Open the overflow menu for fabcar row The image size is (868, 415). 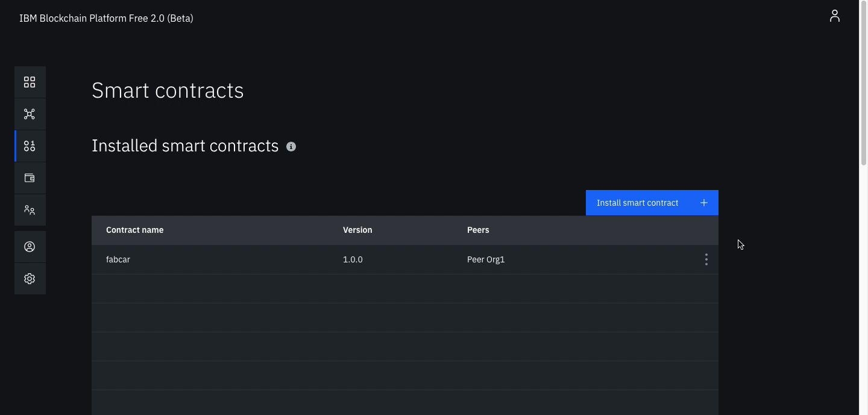click(x=706, y=259)
